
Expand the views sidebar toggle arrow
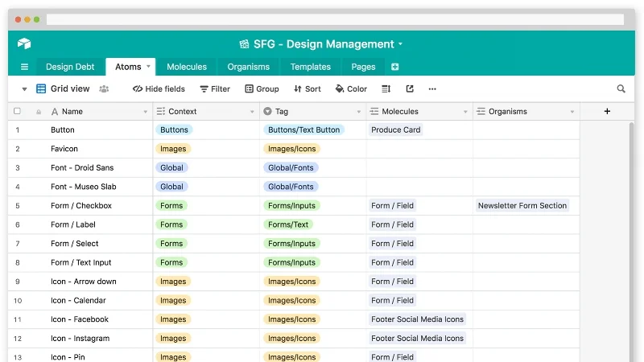tap(24, 89)
